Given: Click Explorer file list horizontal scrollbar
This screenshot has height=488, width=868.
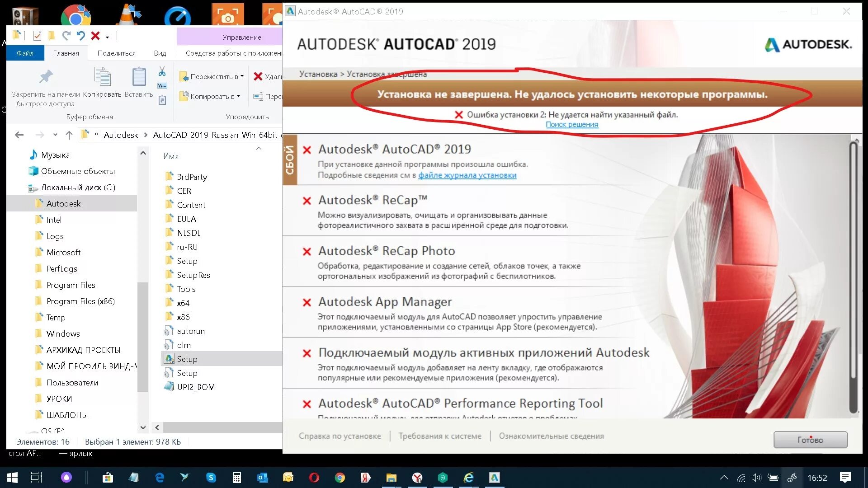Looking at the screenshot, I should pyautogui.click(x=222, y=427).
